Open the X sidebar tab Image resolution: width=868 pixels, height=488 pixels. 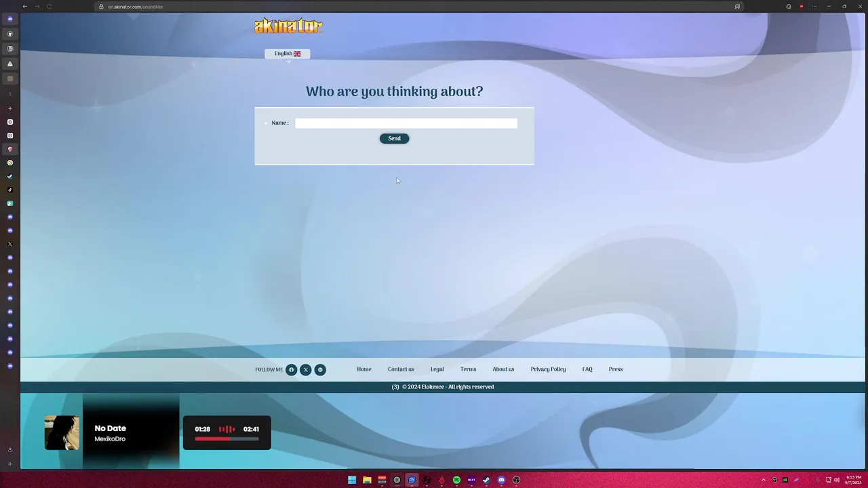coord(10,244)
